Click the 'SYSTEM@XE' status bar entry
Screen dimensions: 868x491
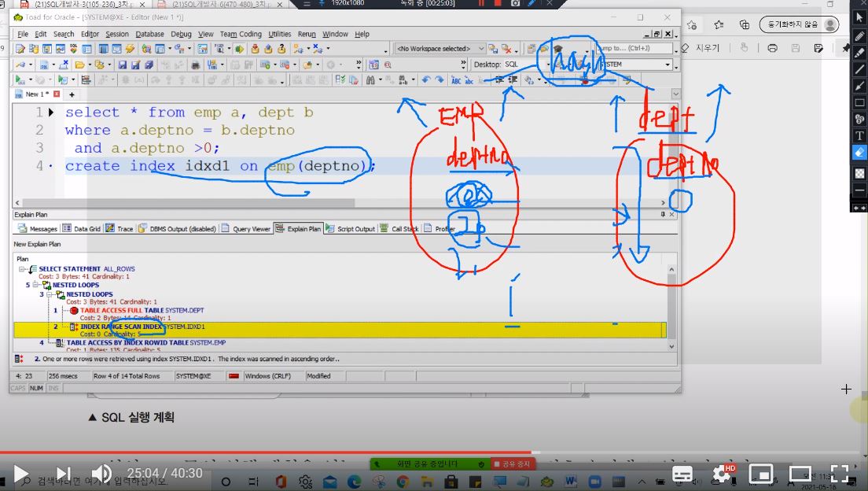click(x=193, y=376)
